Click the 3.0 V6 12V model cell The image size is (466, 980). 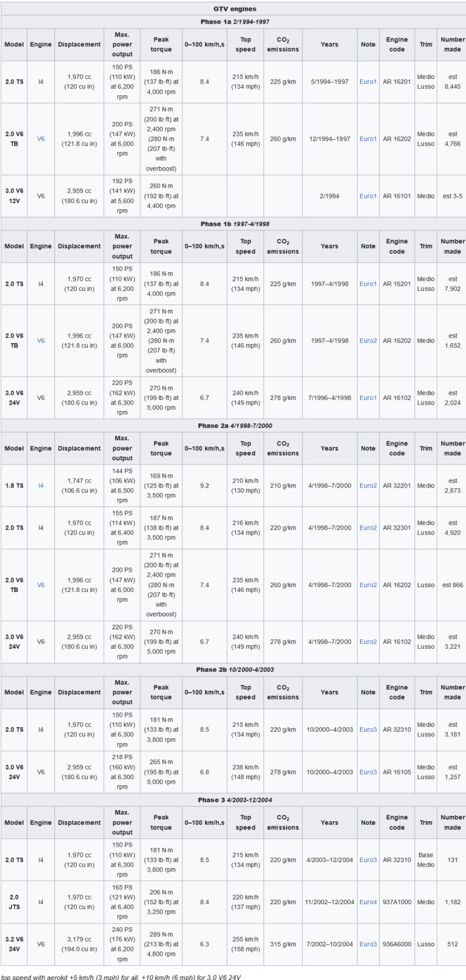(x=13, y=196)
